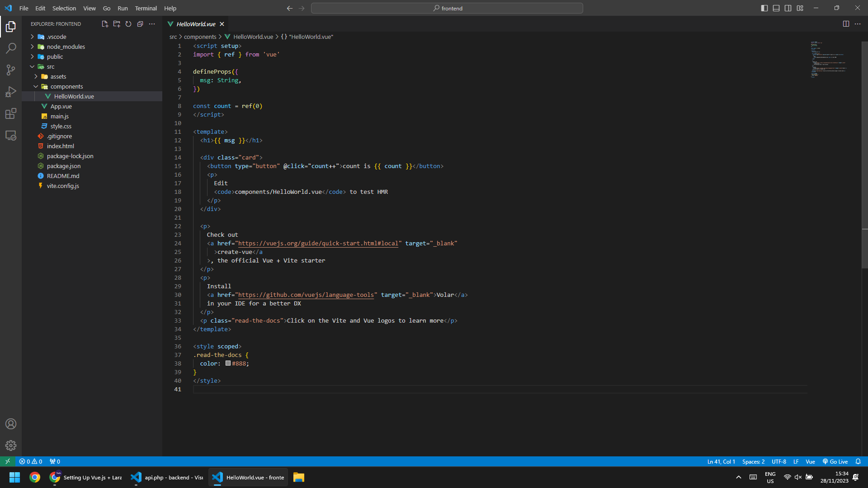Open the Selection menu
The image size is (868, 488).
coord(64,8)
